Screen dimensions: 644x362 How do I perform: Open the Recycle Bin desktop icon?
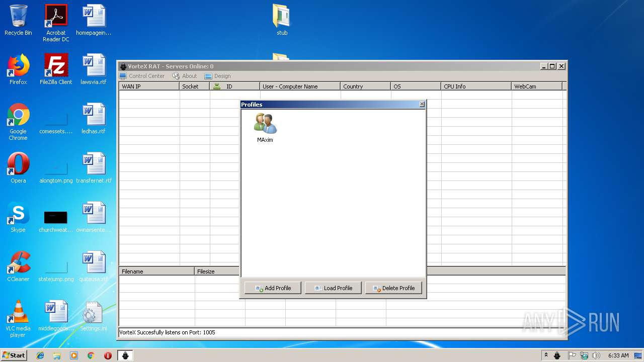18,20
